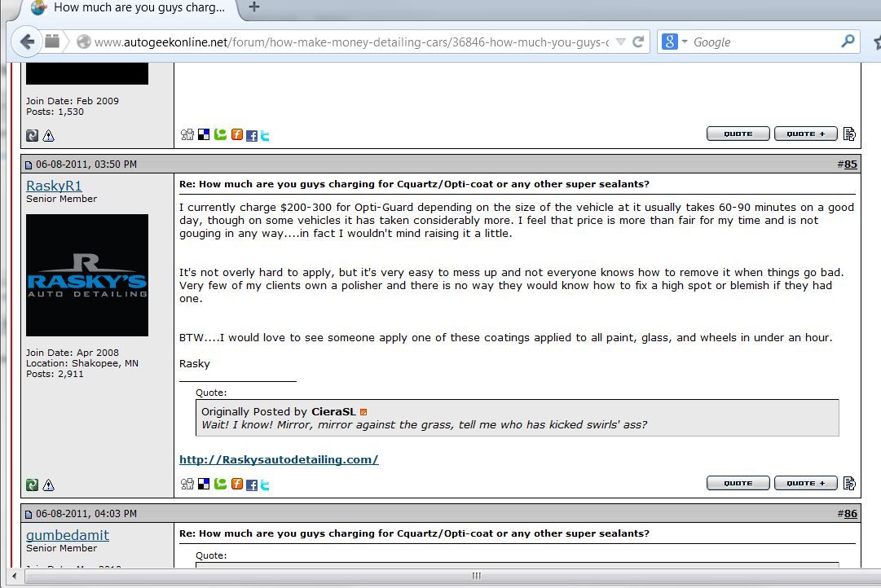Click Twitter icon in post above #85
Viewport: 881px width, 588px height.
[265, 136]
